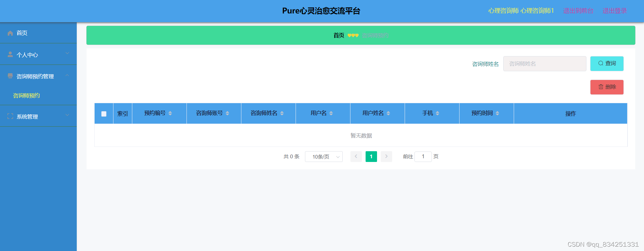Viewport: 644px width, 251px height.
Task: Open 系统管理 menu item
Action: [x=38, y=117]
